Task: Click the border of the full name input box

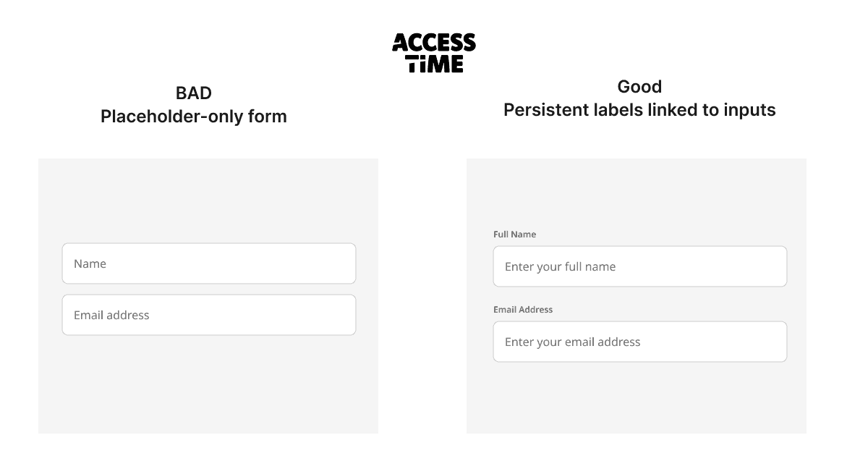Action: 639,248
